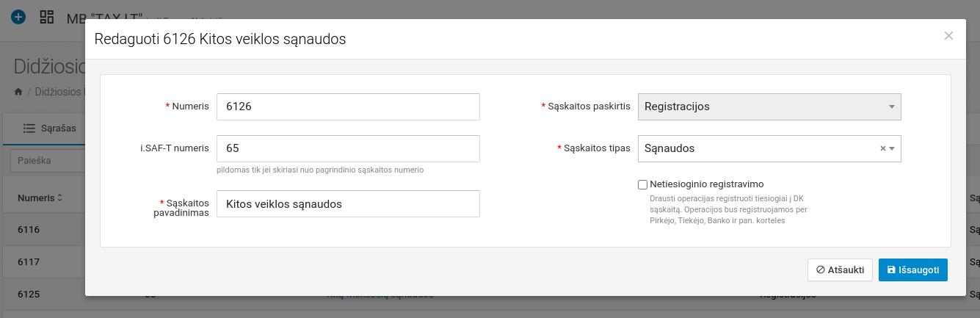Switch to the Sąrašas tab
This screenshot has height=318, width=980.
click(x=49, y=129)
